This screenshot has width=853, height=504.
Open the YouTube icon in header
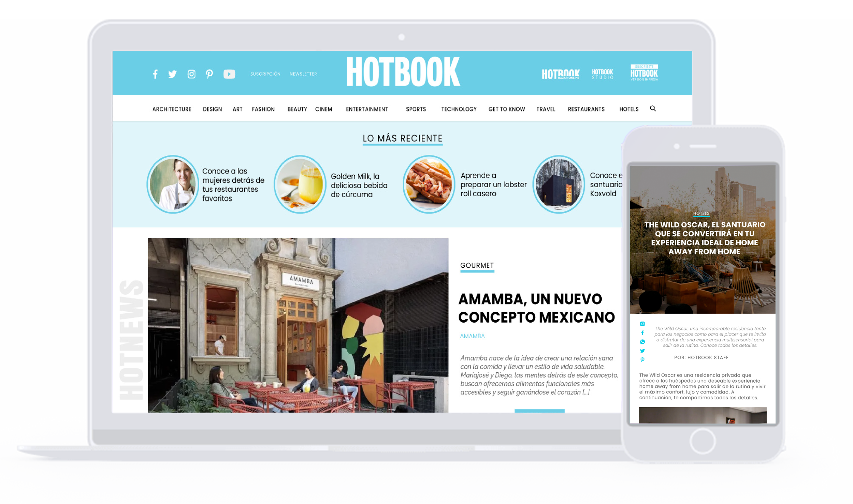click(x=229, y=74)
